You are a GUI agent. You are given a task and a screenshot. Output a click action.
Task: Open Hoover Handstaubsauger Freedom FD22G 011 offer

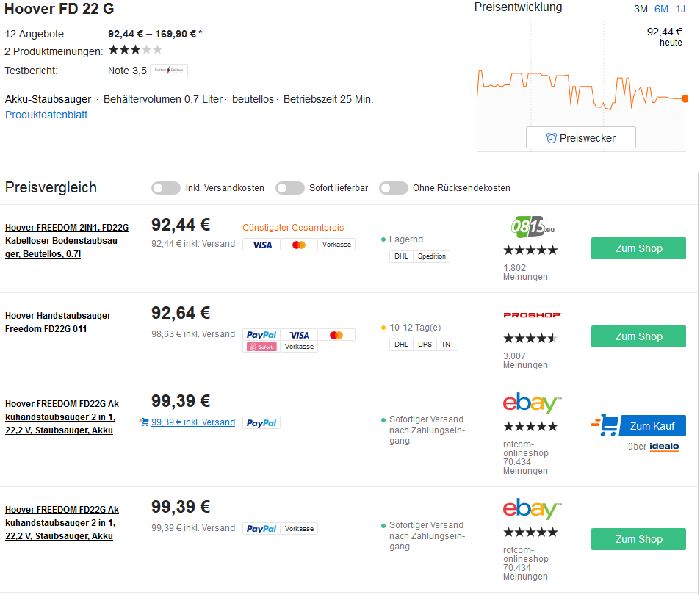point(58,322)
